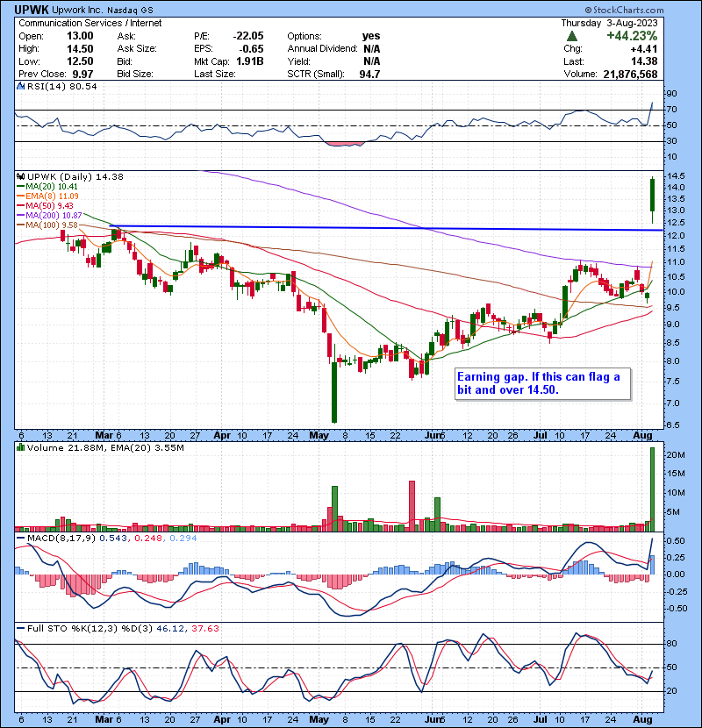Click the tallest green volume bar in August
Image resolution: width=702 pixels, height=728 pixels.
(x=652, y=489)
